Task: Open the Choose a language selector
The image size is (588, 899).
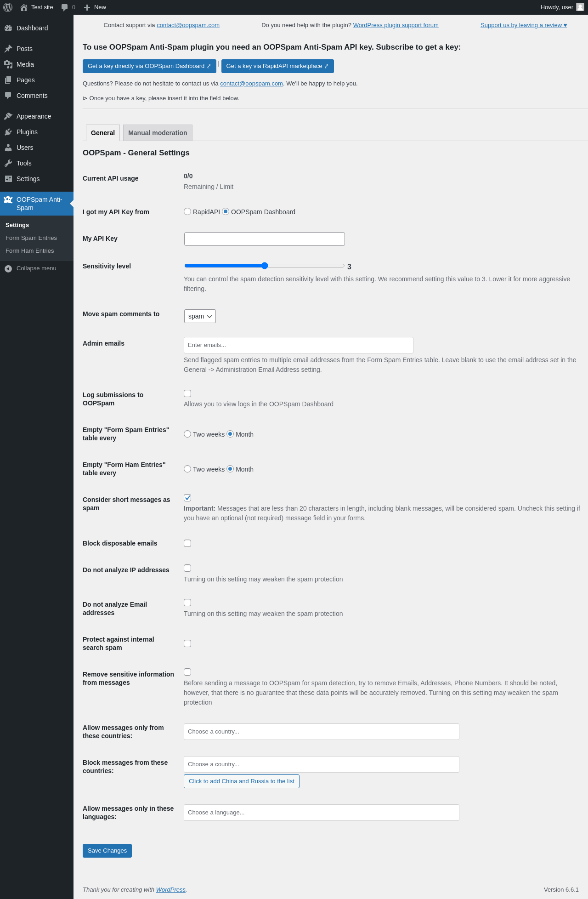Action: 321,813
